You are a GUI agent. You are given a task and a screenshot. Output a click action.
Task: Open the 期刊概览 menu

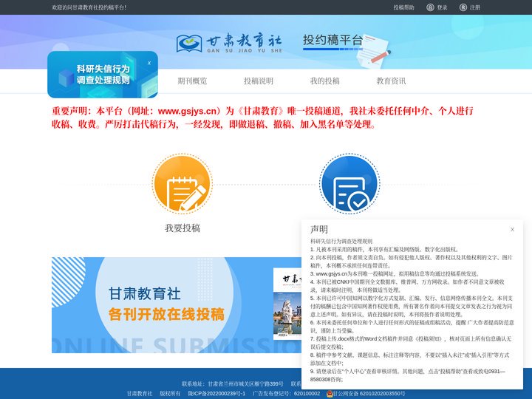coord(192,81)
